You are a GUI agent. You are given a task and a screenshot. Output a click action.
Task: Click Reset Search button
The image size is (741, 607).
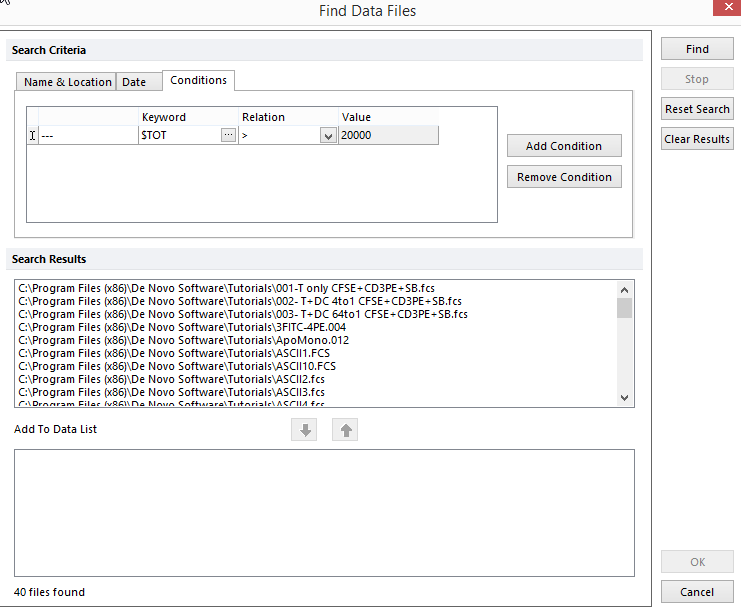[x=697, y=109]
